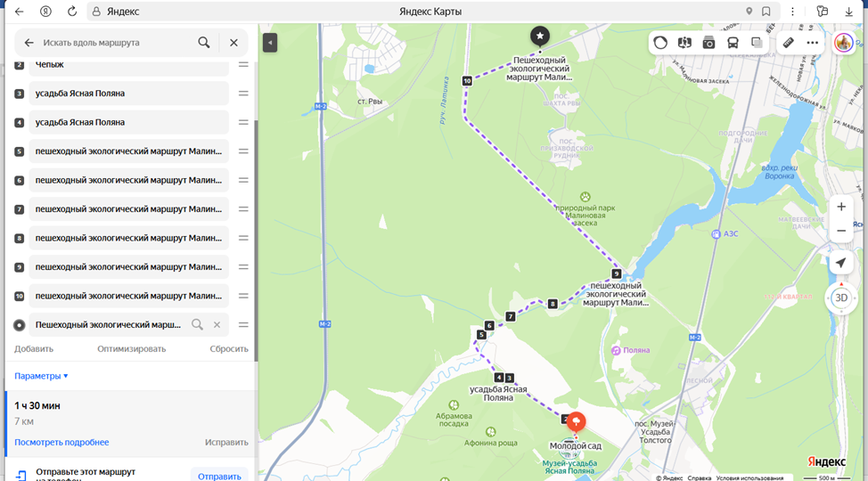Click the more options three-dots map button

pyautogui.click(x=812, y=43)
